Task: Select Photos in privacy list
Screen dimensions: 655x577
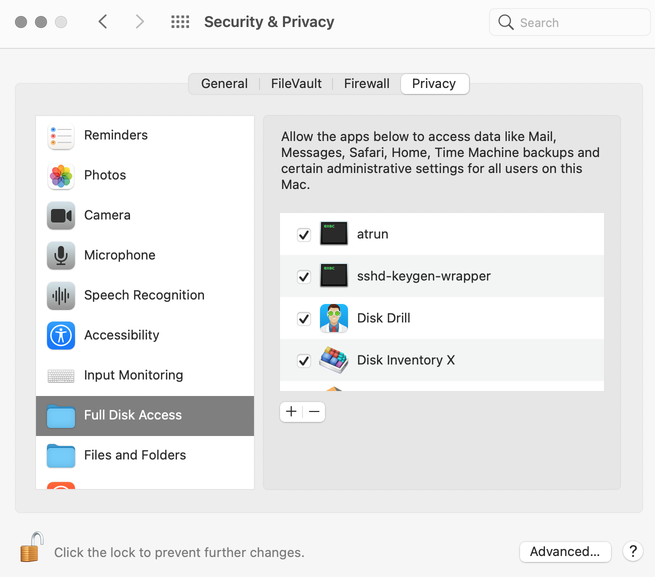Action: 105,175
